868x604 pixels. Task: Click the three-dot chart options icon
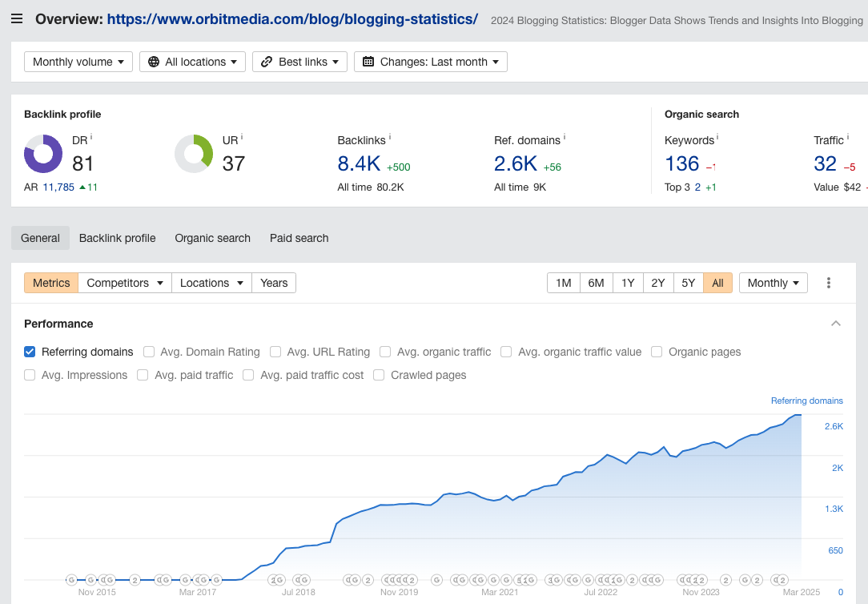pyautogui.click(x=829, y=283)
